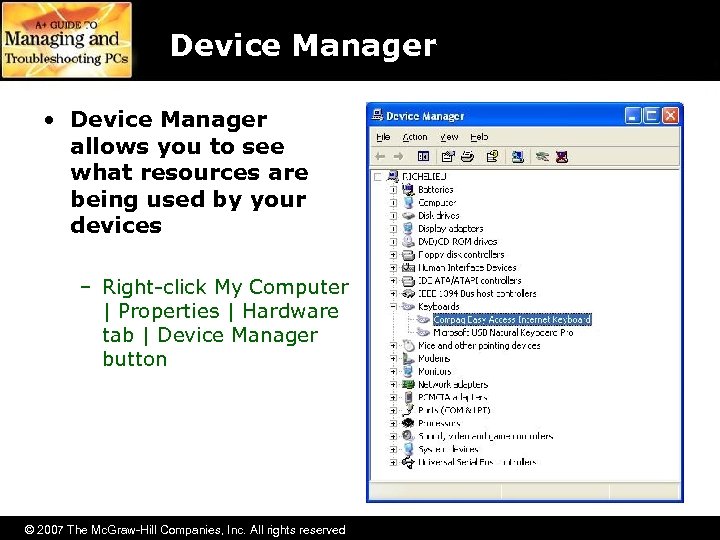Select the Modems label
720x540 pixels.
point(434,358)
